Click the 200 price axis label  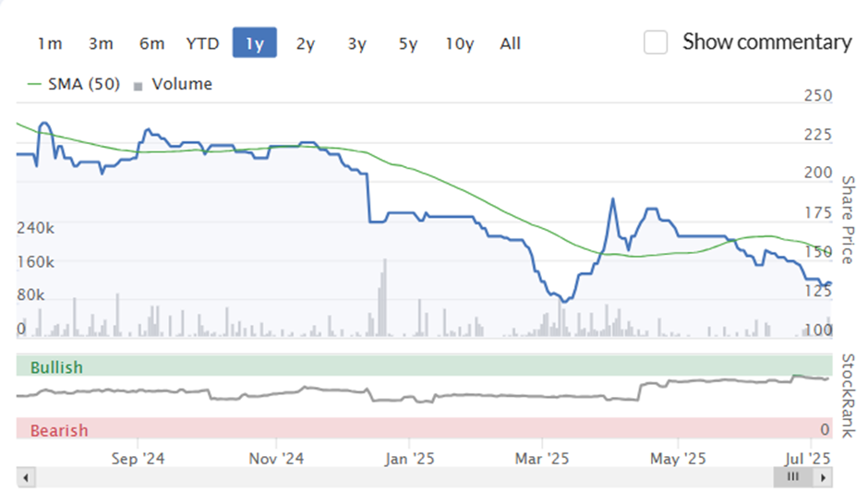pyautogui.click(x=818, y=173)
